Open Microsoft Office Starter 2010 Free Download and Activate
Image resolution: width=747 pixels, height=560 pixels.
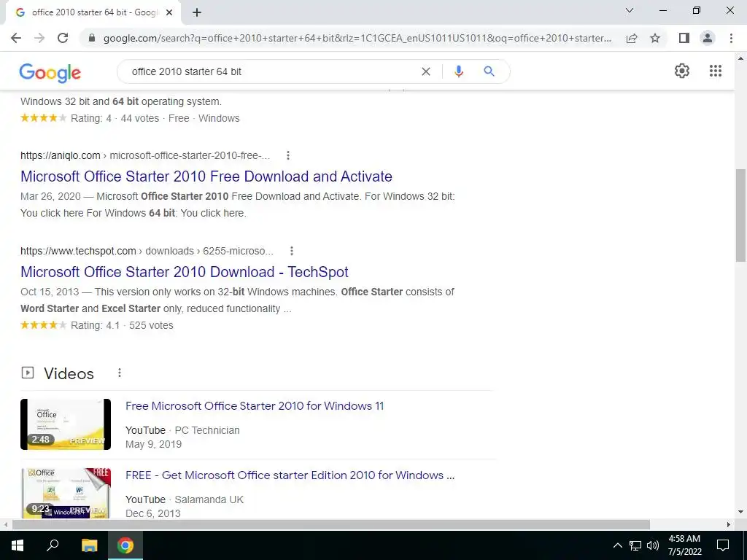pyautogui.click(x=206, y=176)
